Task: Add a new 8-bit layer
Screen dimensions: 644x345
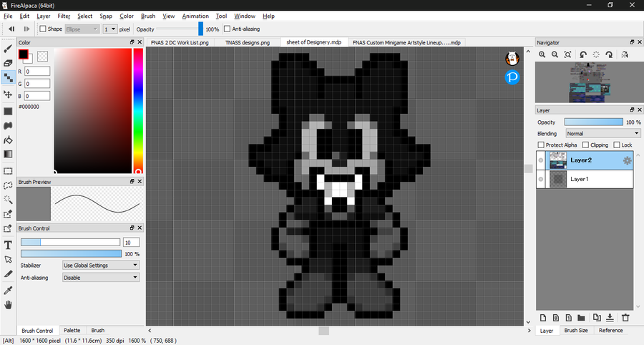Action: 556,318
